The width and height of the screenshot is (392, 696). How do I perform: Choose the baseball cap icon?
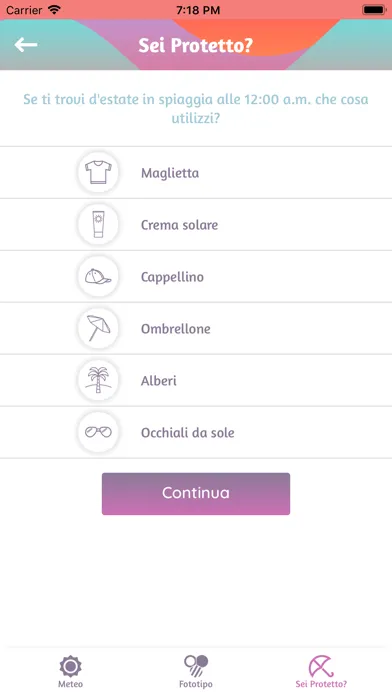[98, 277]
